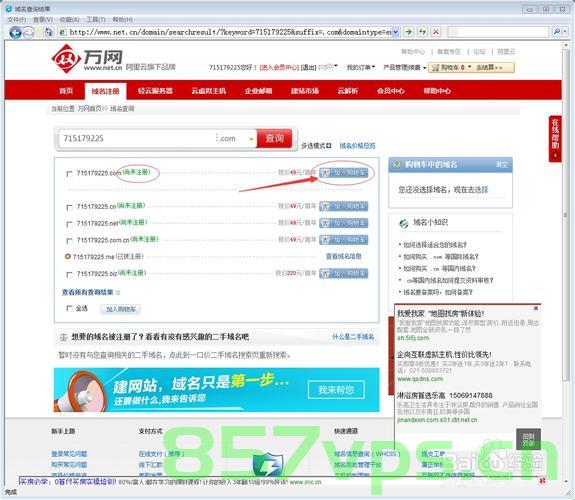Toggle 多选模式 multi-select mode
The height and width of the screenshot is (500, 575).
point(316,146)
